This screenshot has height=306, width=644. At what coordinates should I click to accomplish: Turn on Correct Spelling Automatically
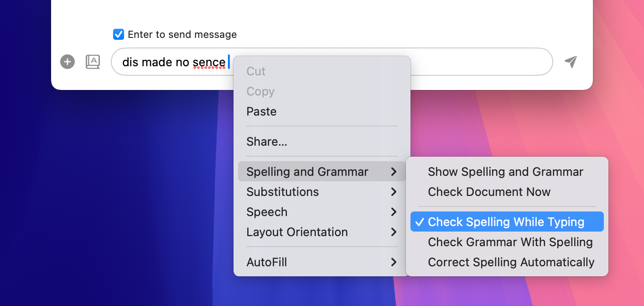pos(511,262)
